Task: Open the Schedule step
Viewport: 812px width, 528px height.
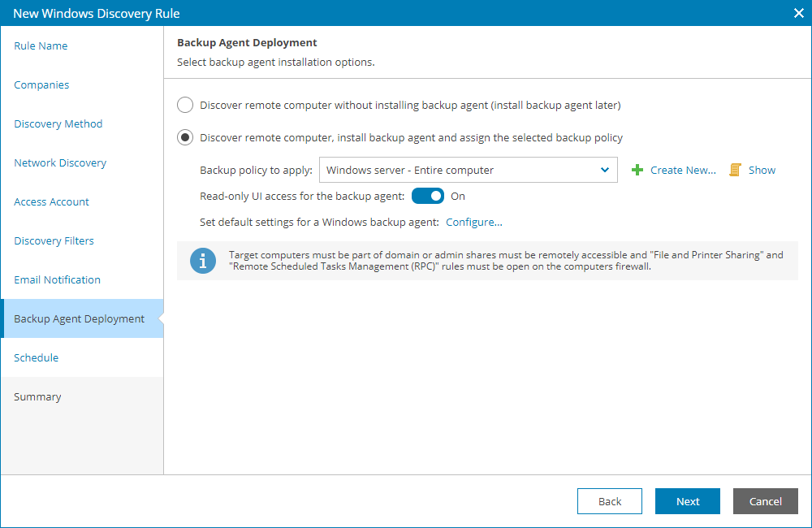Action: pos(37,357)
